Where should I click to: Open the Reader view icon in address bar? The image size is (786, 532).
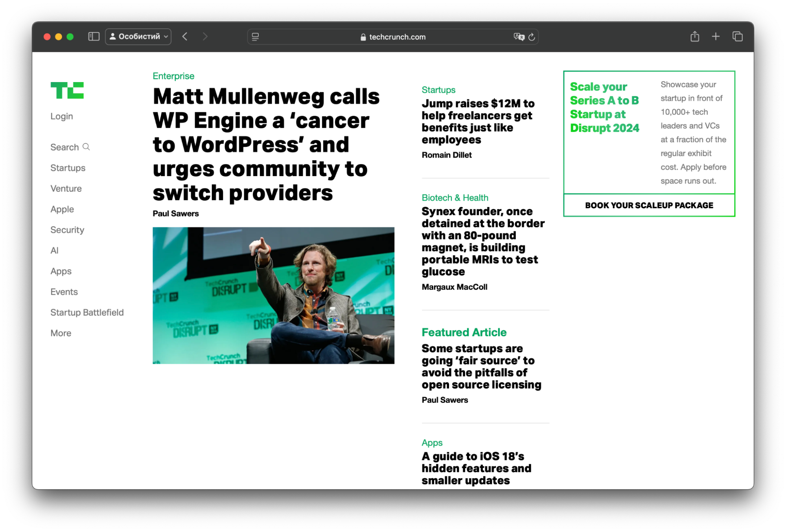click(255, 37)
